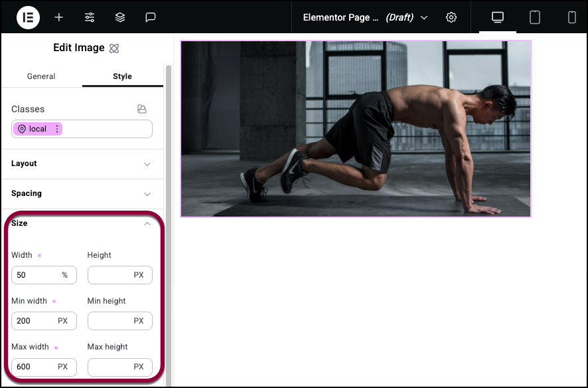Open page settings gear icon
588x388 pixels.
(x=451, y=17)
